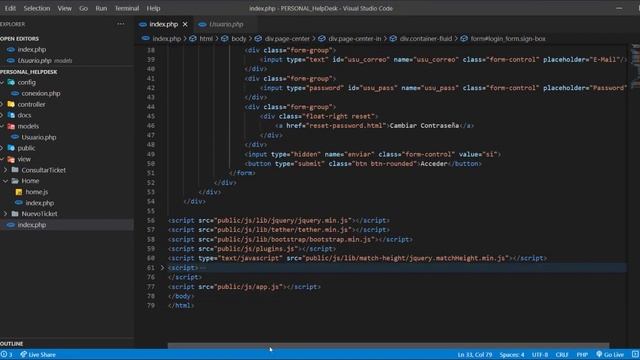Switch to the Usuario.php editor tab
Viewport: 640px width, 360px height.
click(226, 24)
